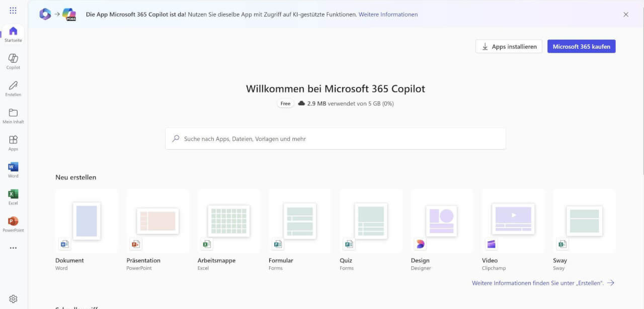Show more apps via the ellipsis in sidebar
Viewport: 644px width, 309px height.
tap(13, 247)
